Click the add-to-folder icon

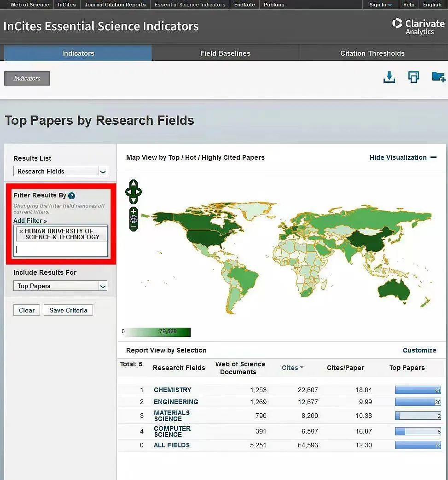coord(438,77)
